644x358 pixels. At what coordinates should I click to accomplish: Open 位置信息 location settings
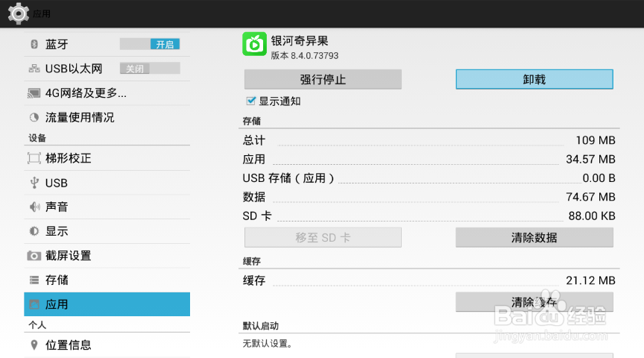(x=107, y=345)
